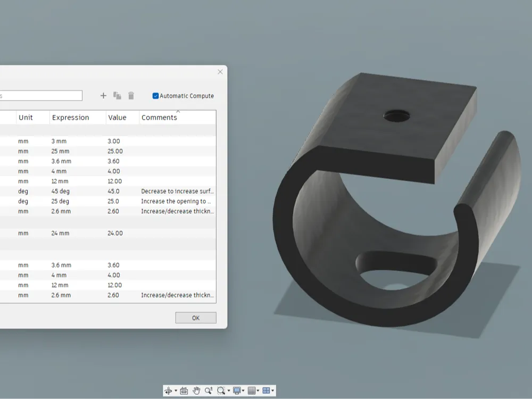Screen dimensions: 532x399
Task: Click the round hole on the model's top plate
Action: (x=396, y=115)
